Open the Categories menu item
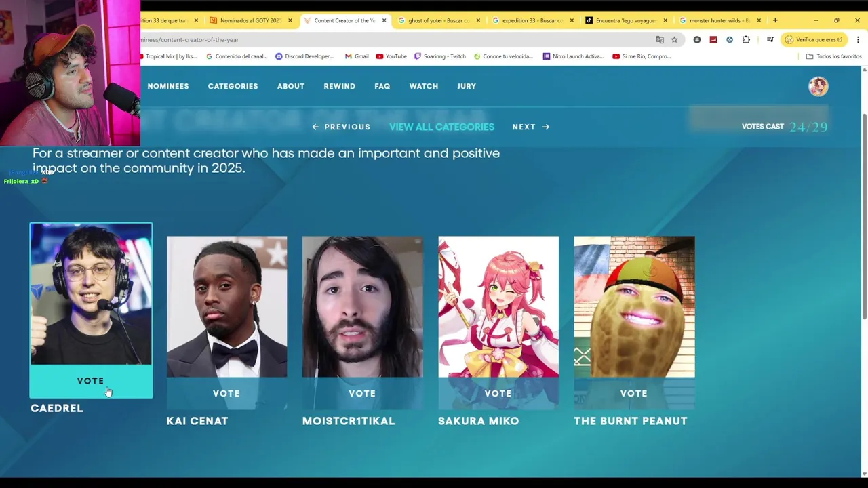The height and width of the screenshot is (488, 868). click(x=233, y=86)
